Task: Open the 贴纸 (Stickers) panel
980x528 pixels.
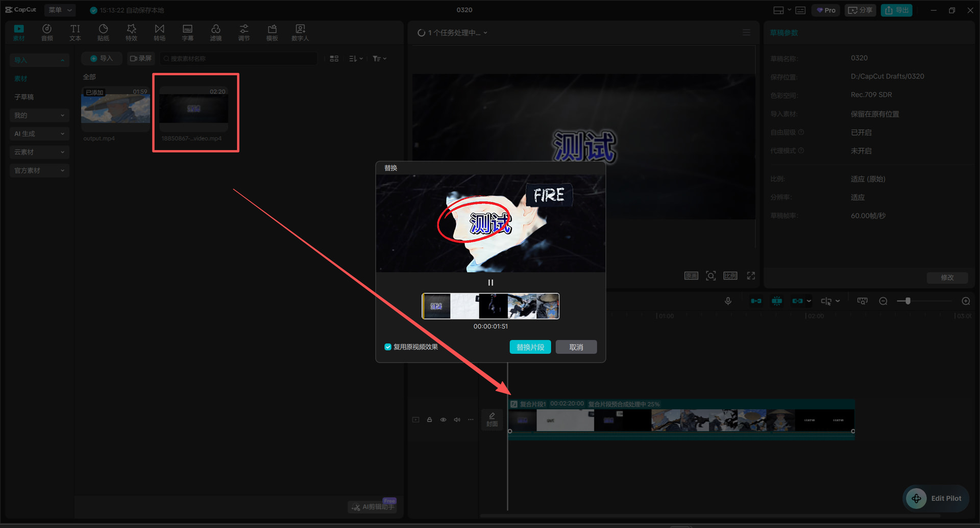Action: tap(103, 32)
